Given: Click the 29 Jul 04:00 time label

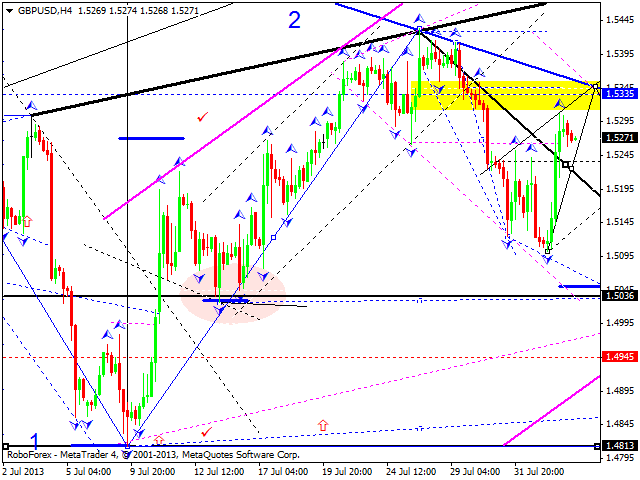Looking at the screenshot, I should pos(476,472).
